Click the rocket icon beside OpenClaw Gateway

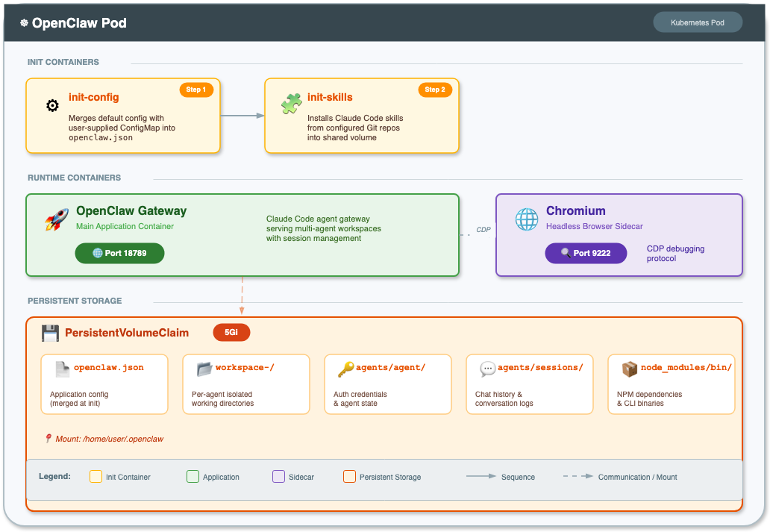(x=57, y=219)
